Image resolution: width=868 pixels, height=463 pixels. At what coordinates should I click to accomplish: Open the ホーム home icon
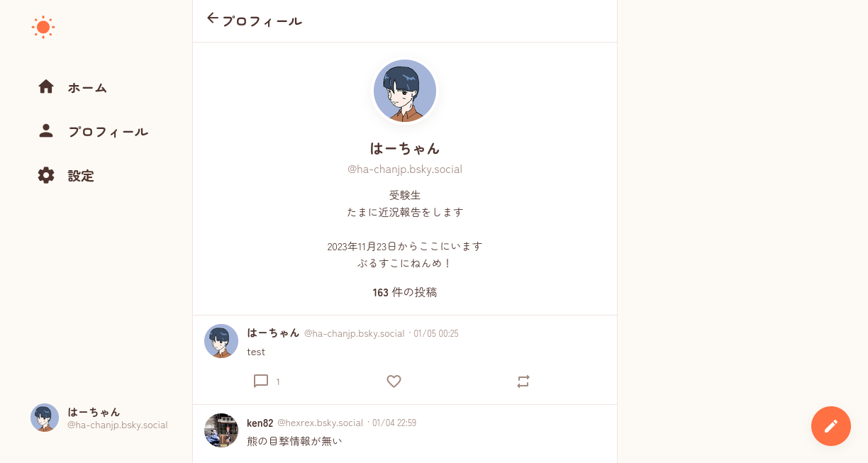(x=46, y=87)
